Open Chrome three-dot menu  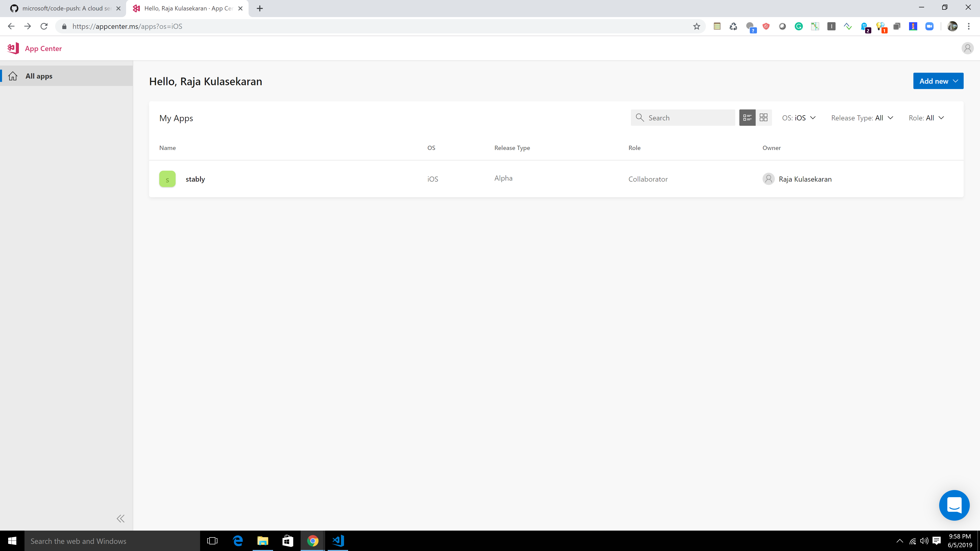click(x=969, y=26)
